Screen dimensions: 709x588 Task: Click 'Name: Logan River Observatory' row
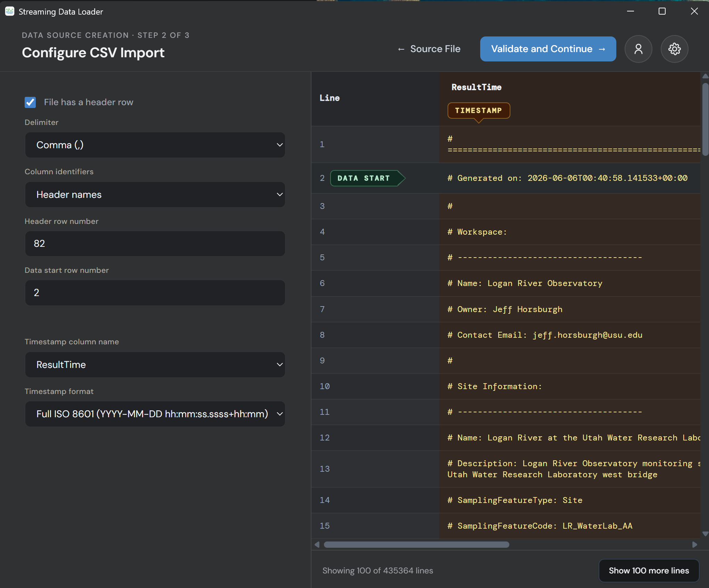pos(525,283)
